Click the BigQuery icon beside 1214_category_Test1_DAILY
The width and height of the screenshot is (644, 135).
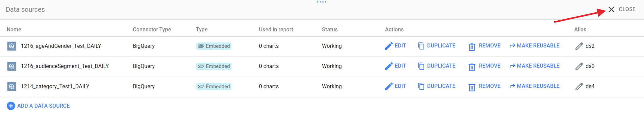tap(12, 87)
